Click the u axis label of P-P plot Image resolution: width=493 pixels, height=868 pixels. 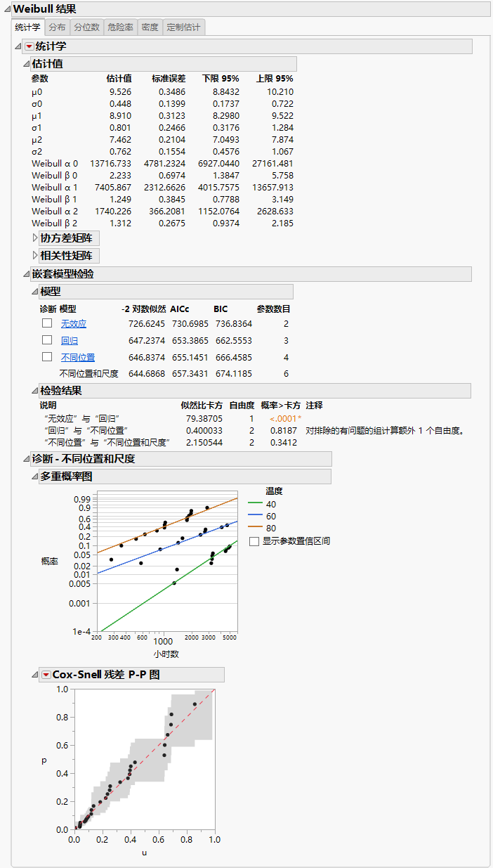[144, 853]
